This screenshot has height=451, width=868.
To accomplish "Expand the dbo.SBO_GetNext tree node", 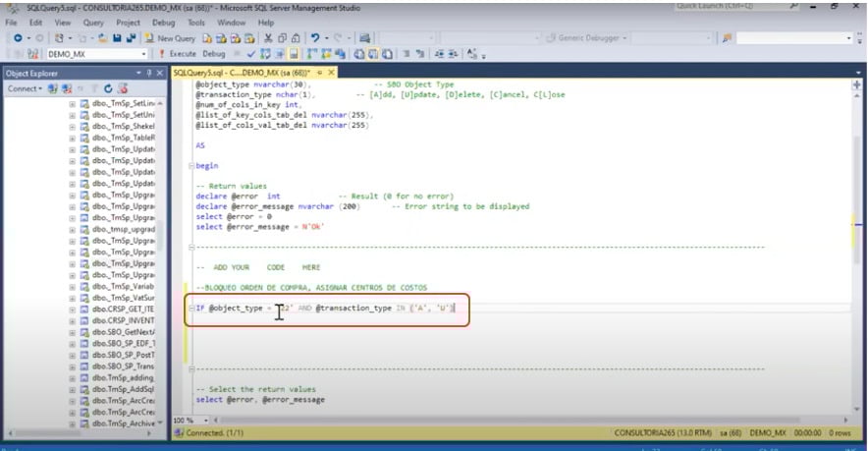I will pyautogui.click(x=73, y=333).
